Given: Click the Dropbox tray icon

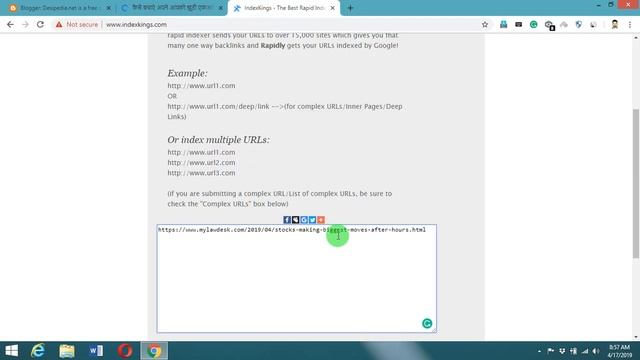Looking at the screenshot, I should pyautogui.click(x=562, y=351).
